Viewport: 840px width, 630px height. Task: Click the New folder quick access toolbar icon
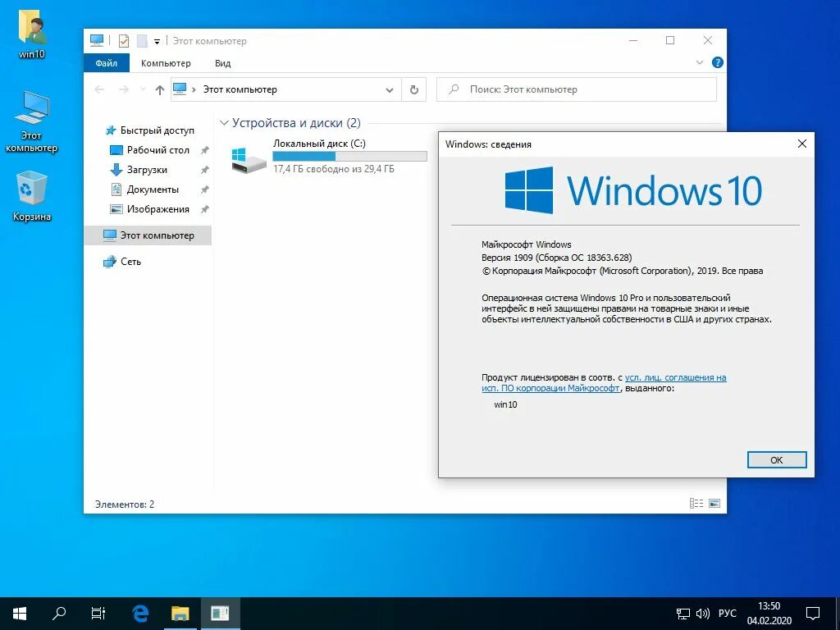(x=142, y=41)
